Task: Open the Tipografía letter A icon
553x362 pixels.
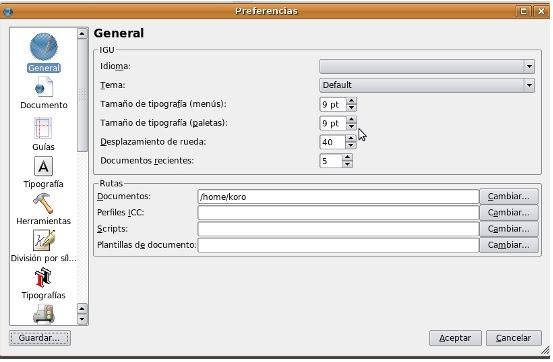Action: [x=43, y=166]
